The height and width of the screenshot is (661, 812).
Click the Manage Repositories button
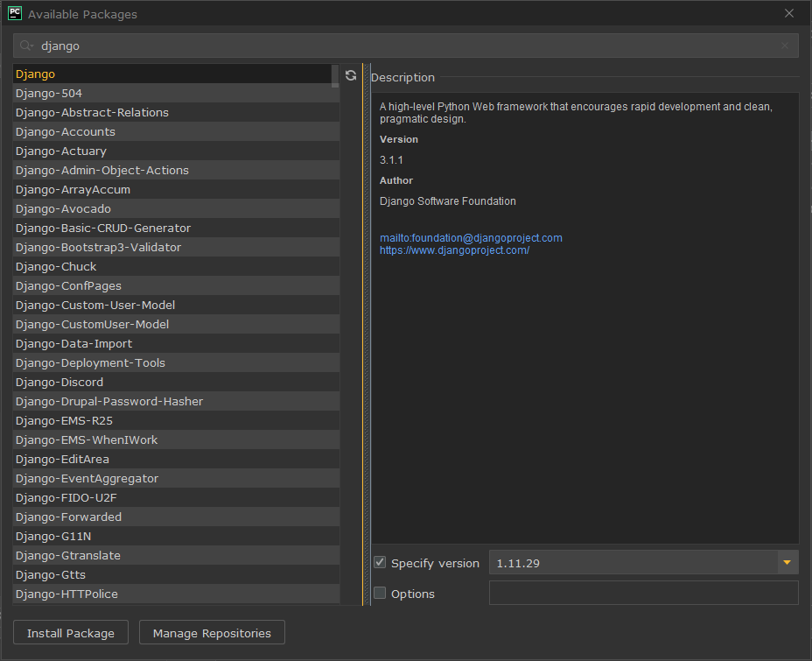coord(212,632)
